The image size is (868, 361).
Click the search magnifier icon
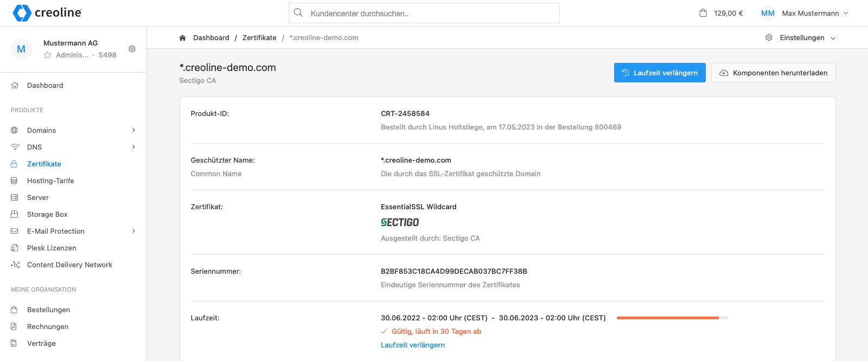tap(298, 12)
